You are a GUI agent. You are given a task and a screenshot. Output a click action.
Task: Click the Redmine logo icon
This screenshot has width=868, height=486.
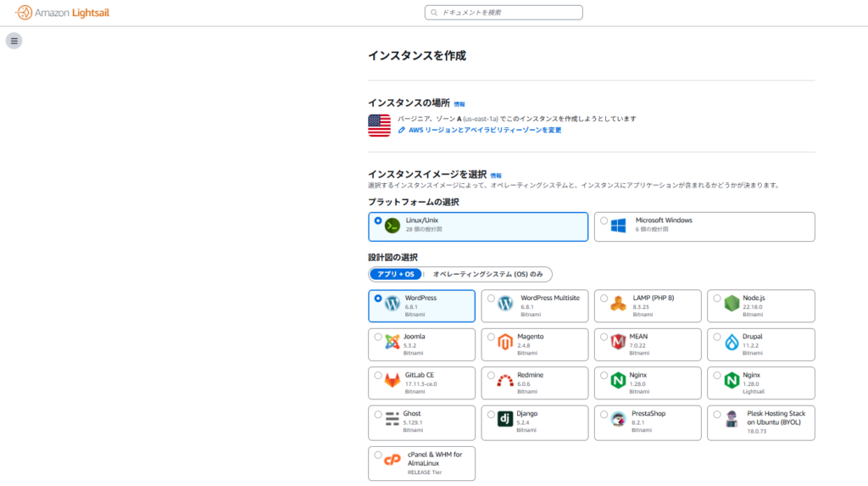(505, 381)
